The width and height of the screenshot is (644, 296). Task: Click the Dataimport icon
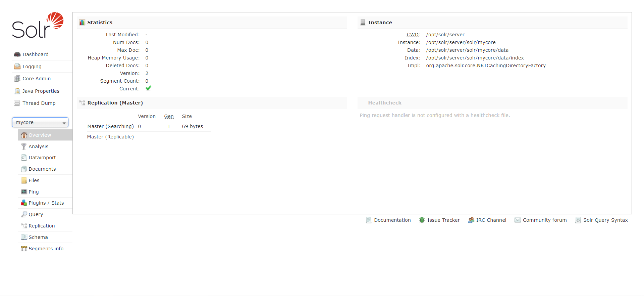(24, 158)
